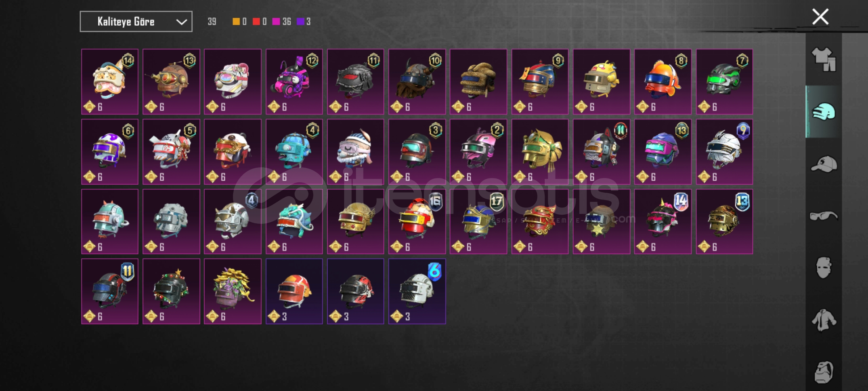
Task: Open the Kaliteye Göre sort dropdown
Action: pos(136,22)
